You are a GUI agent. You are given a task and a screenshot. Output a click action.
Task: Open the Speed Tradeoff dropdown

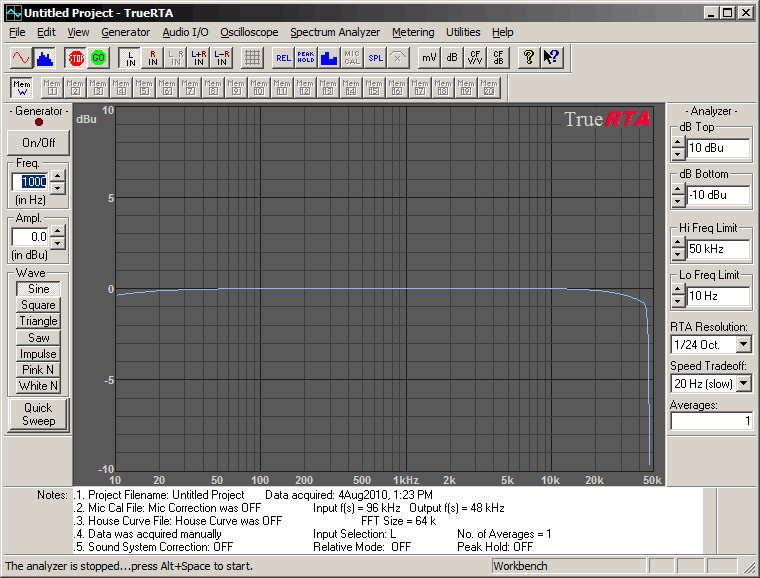coord(744,384)
